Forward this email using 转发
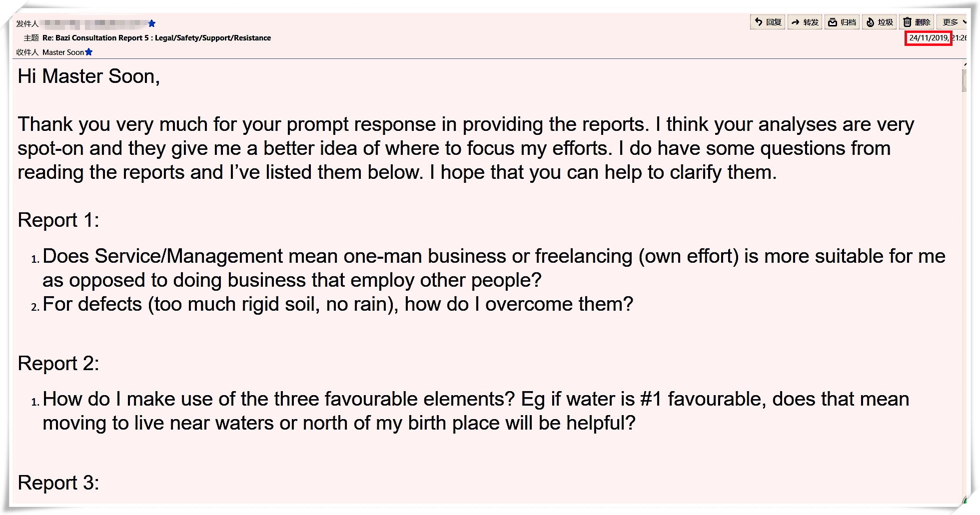The image size is (980, 515). [805, 22]
